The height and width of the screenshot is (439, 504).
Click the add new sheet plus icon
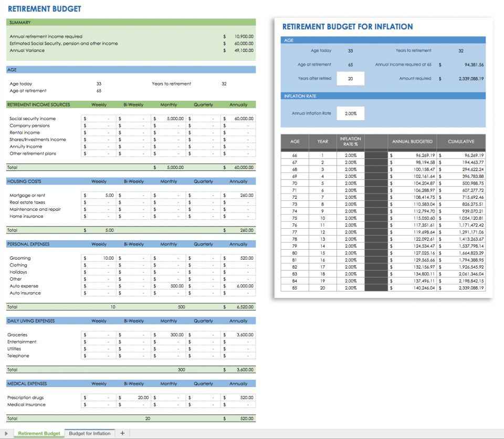[x=122, y=433]
